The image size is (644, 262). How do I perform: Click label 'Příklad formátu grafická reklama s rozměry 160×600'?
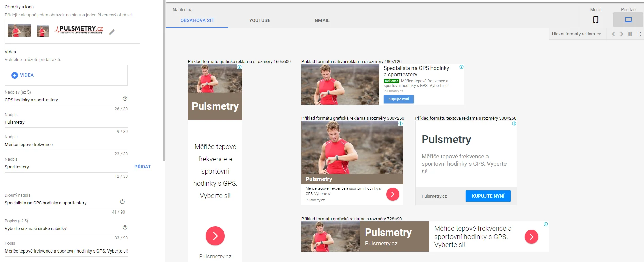[239, 62]
